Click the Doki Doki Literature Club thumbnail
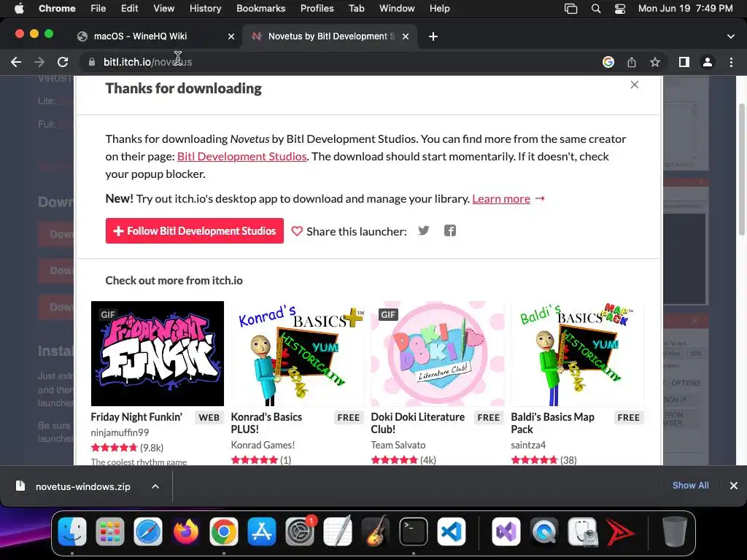The height and width of the screenshot is (560, 747). [x=438, y=354]
